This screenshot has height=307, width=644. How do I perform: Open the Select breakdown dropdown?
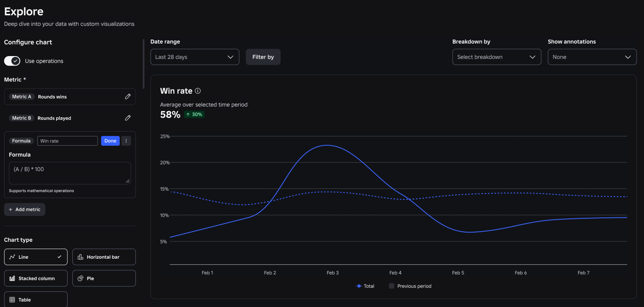[497, 57]
